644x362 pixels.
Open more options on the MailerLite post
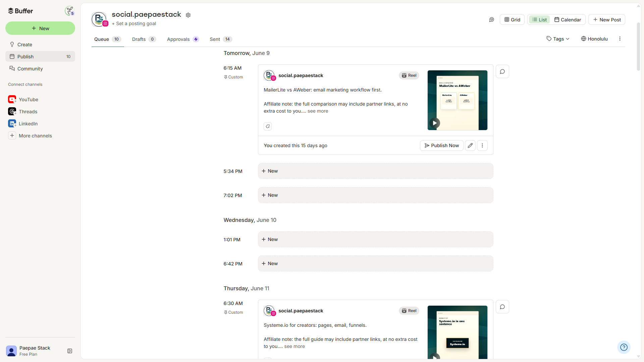(482, 145)
